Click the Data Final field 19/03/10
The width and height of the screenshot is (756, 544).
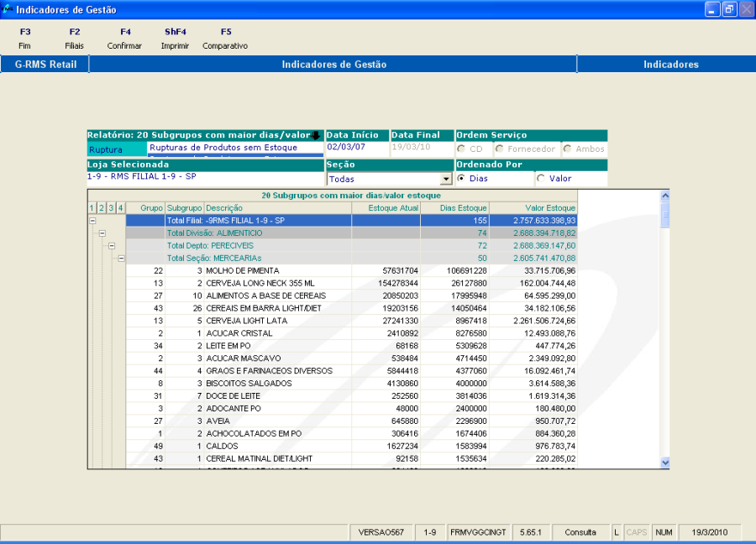pyautogui.click(x=422, y=148)
